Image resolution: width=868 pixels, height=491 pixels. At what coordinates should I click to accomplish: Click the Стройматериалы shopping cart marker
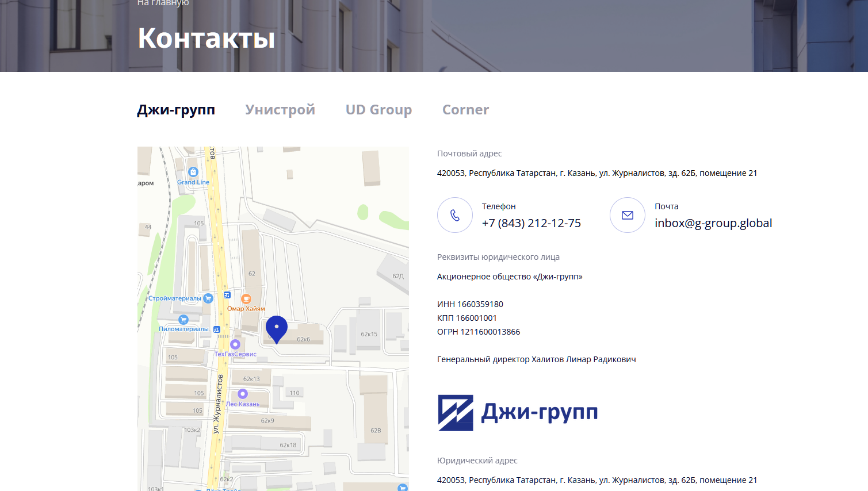point(208,298)
